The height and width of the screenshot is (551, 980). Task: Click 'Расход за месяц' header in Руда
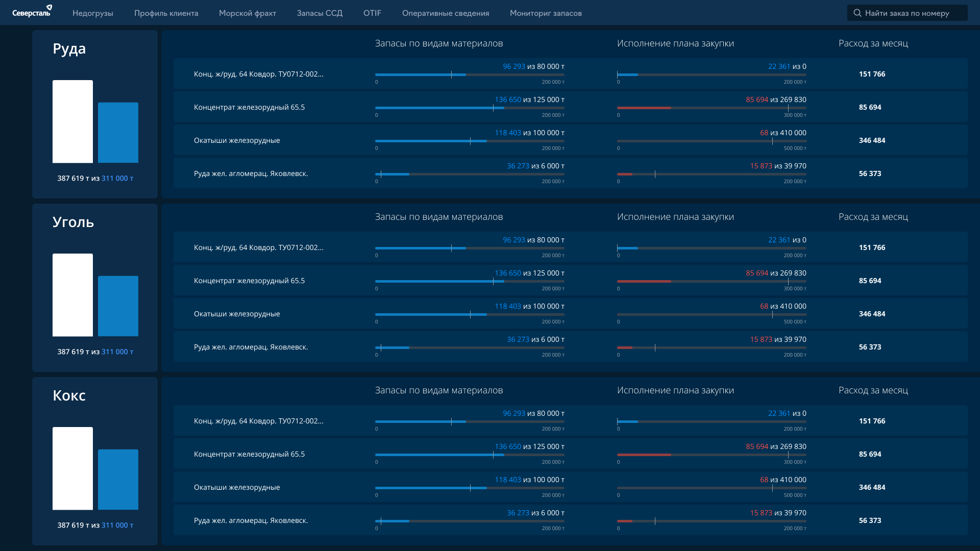click(873, 44)
